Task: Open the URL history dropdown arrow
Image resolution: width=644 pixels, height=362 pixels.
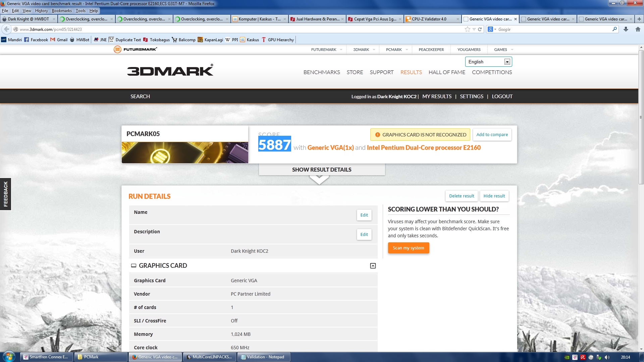Action: point(474,29)
